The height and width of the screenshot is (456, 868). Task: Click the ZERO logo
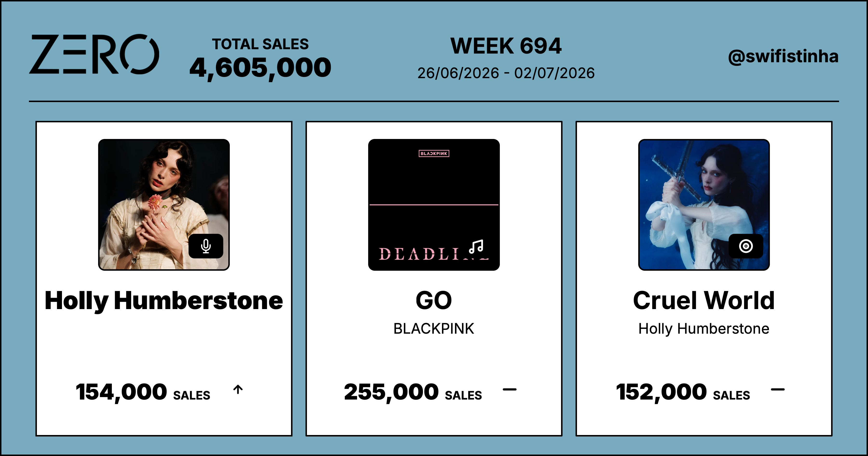(x=94, y=54)
